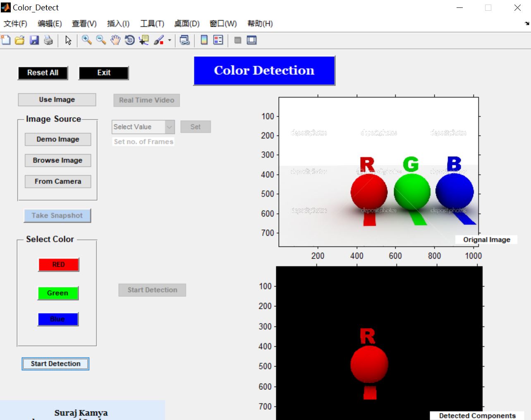Viewport: 531px width, 420px height.
Task: Click the Take Snapshot button
Action: click(x=57, y=215)
